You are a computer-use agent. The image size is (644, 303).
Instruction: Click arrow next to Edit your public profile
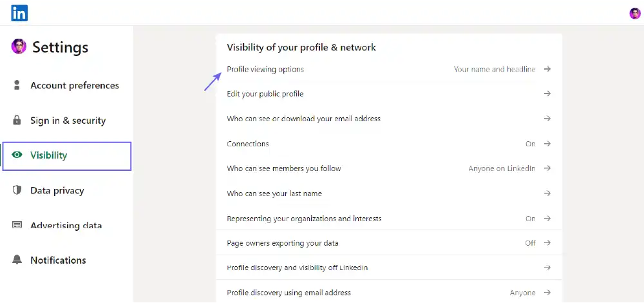coord(547,94)
